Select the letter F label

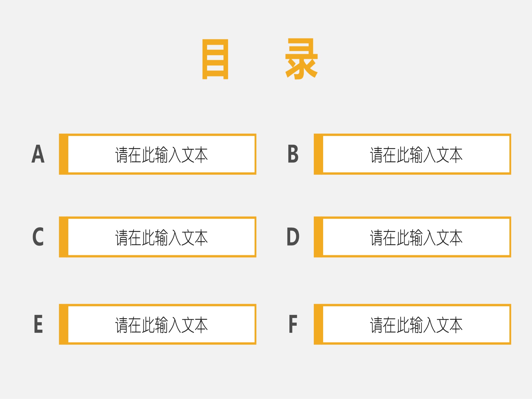[293, 324]
